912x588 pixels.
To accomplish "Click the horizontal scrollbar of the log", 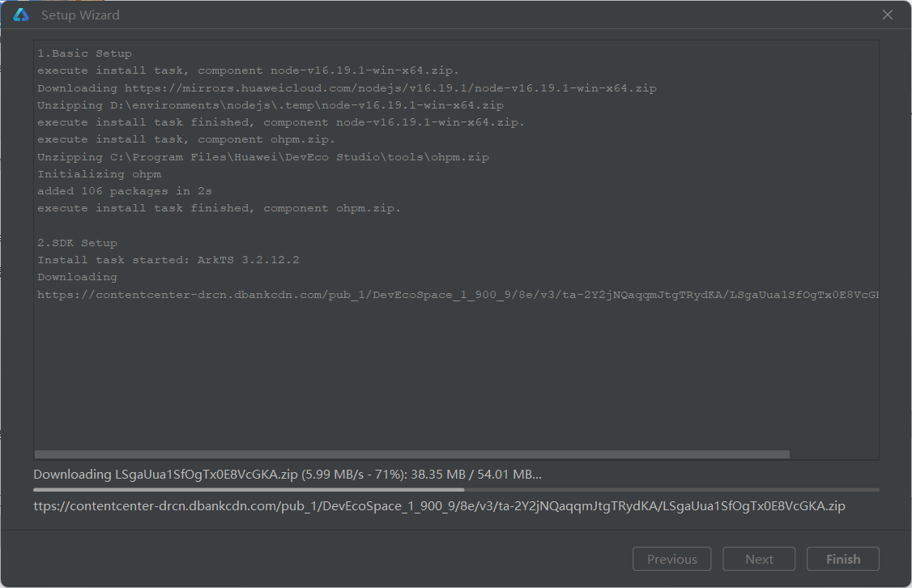I will [x=411, y=454].
